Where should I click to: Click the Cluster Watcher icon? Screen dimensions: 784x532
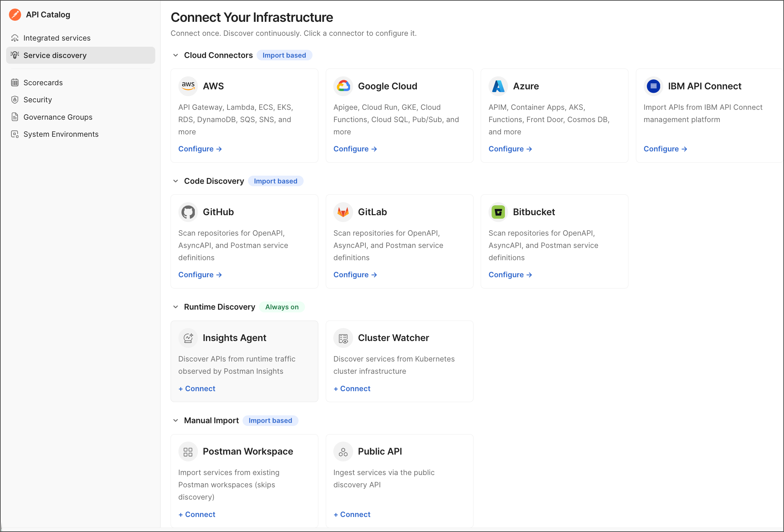[x=343, y=338]
